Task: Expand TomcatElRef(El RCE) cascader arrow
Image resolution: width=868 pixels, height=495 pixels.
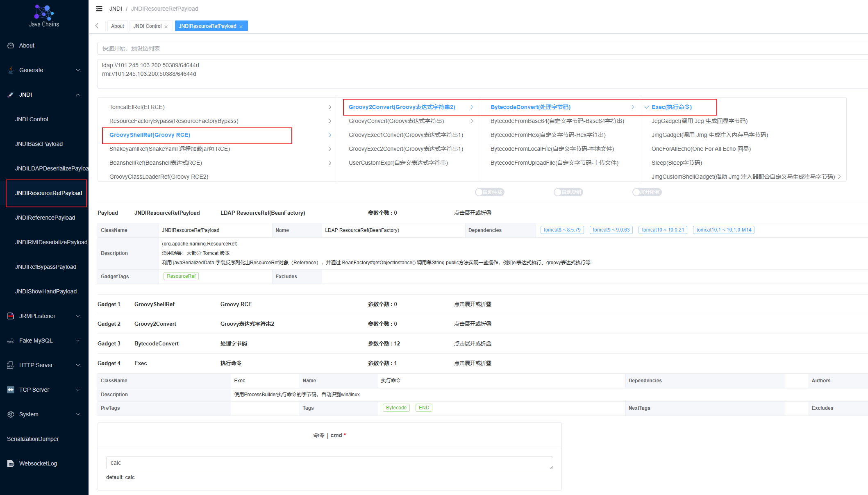Action: pyautogui.click(x=330, y=107)
